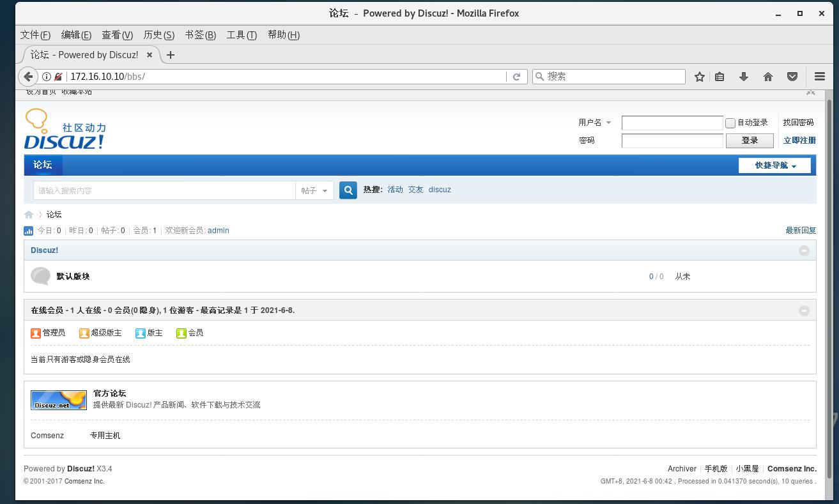Click the Firefox back arrow button

[x=27, y=77]
